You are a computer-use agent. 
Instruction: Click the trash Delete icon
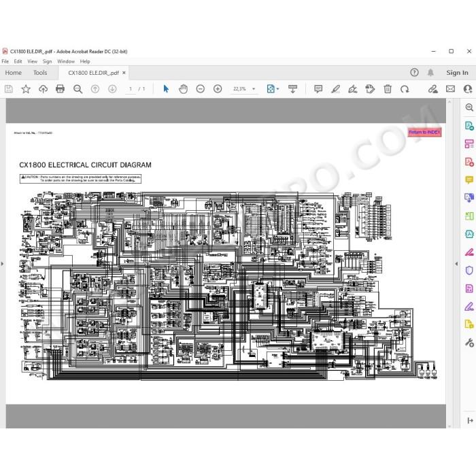tap(388, 89)
